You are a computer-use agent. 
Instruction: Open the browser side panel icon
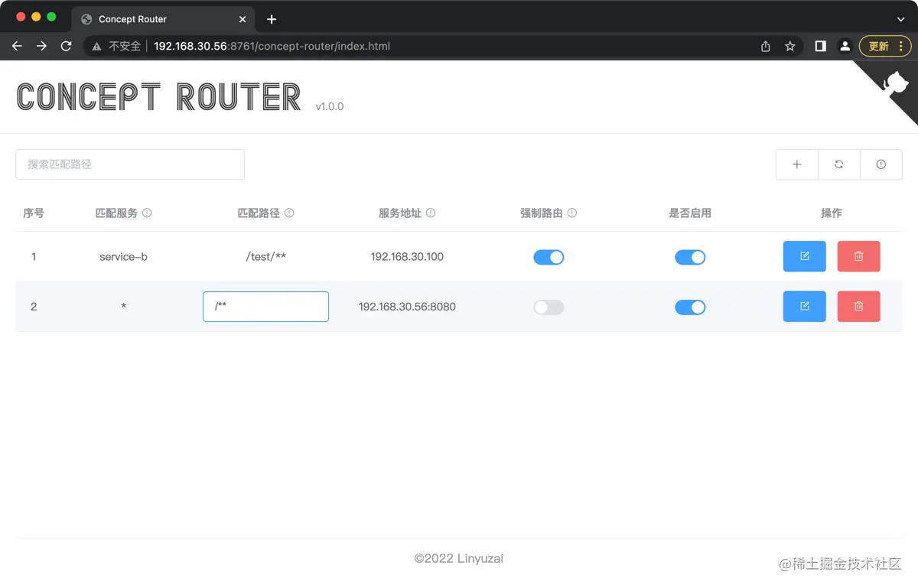pos(820,46)
